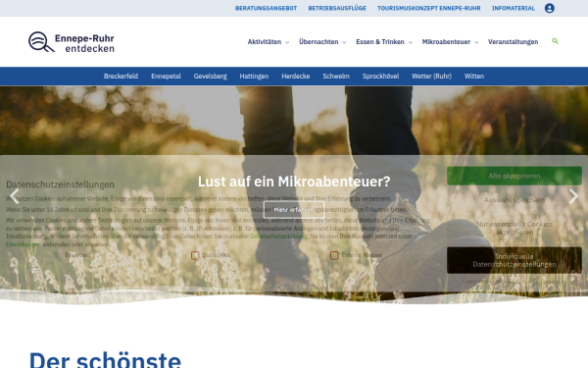Click Auswahl speichern

point(514,200)
